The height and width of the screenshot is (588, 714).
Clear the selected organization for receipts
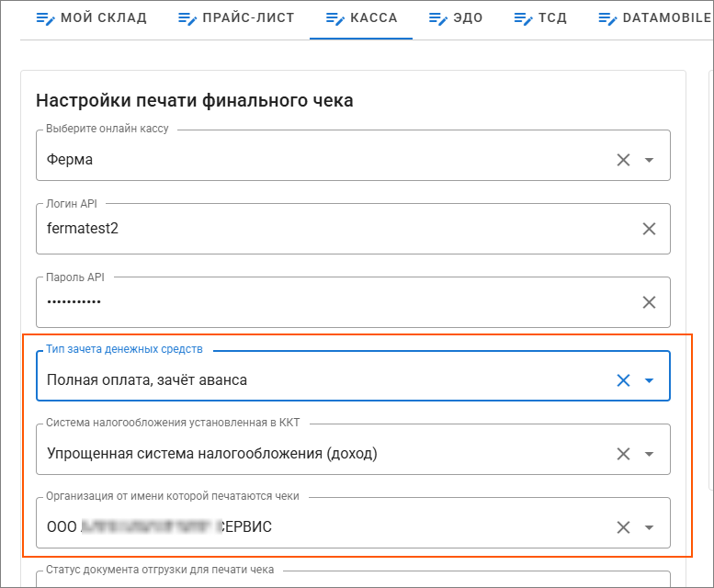[x=623, y=527]
